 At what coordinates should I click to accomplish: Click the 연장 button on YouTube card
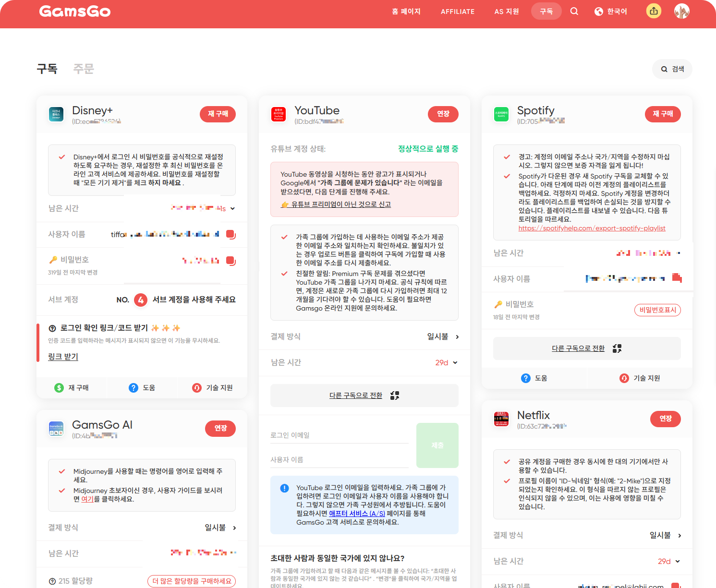pyautogui.click(x=443, y=114)
